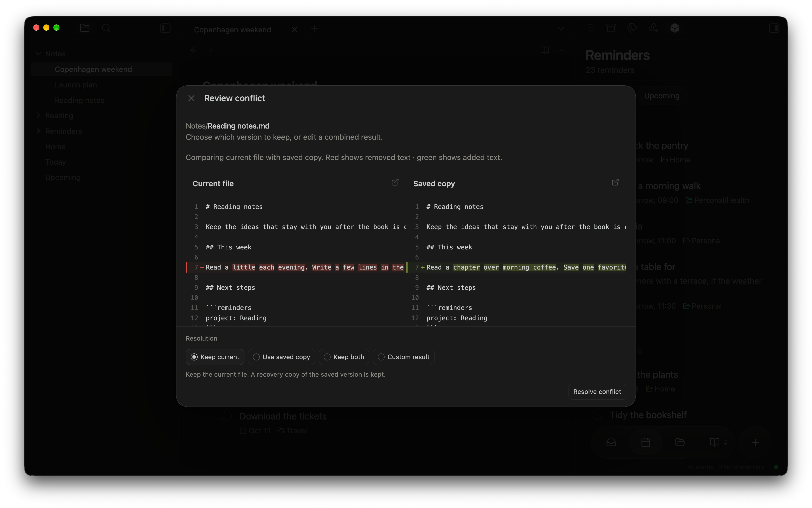Screen dimensions: 812x508
Task: Click the Resolve conflict button
Action: point(597,391)
